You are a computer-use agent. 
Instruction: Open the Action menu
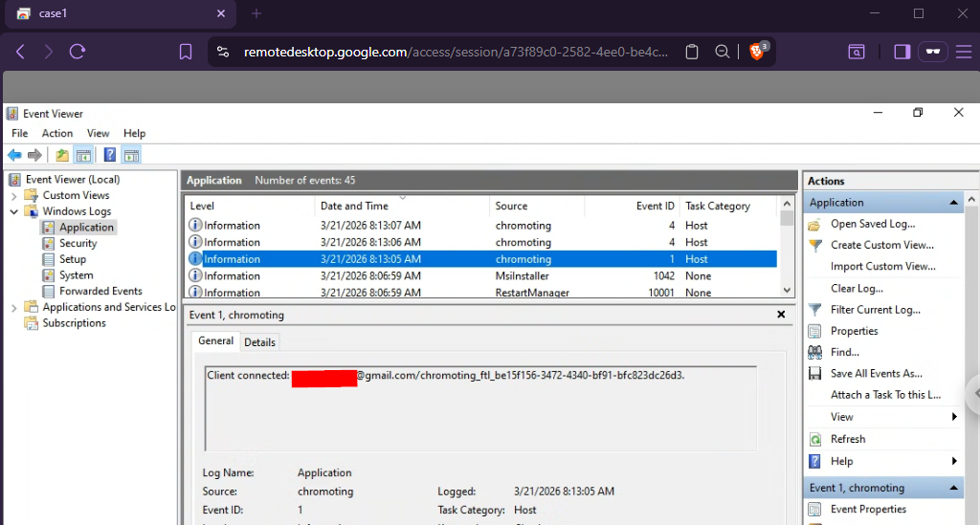pos(56,133)
